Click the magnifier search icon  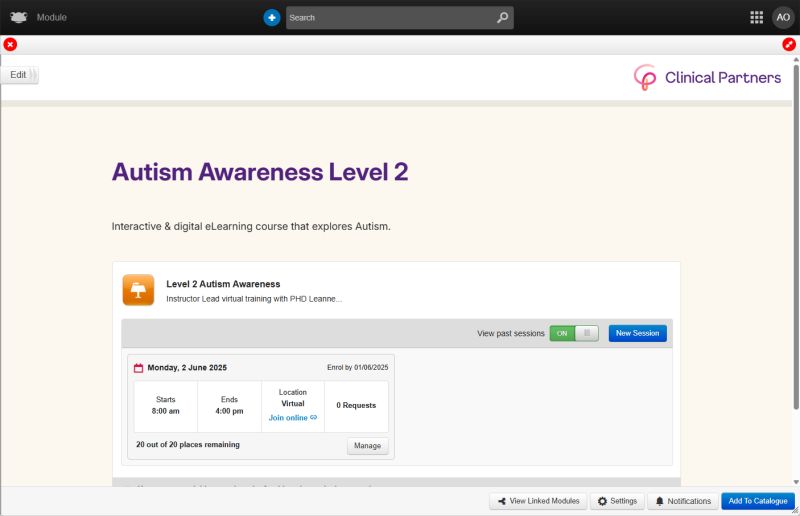[502, 17]
